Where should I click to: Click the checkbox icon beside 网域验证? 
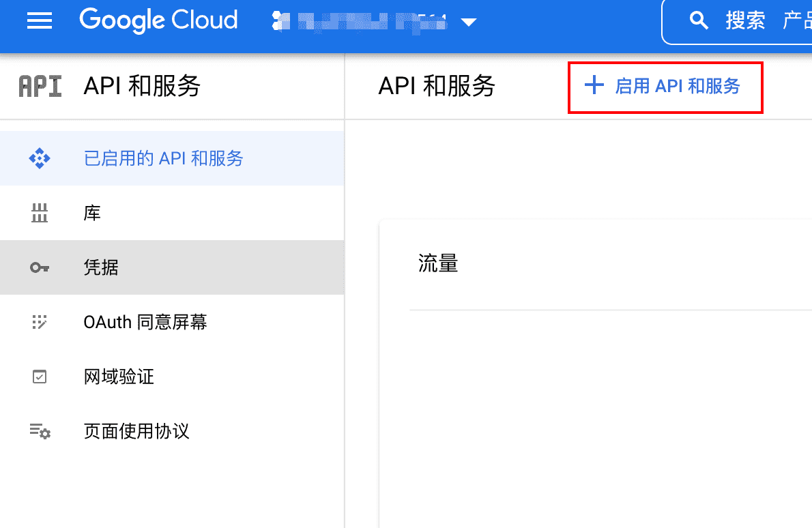click(40, 377)
